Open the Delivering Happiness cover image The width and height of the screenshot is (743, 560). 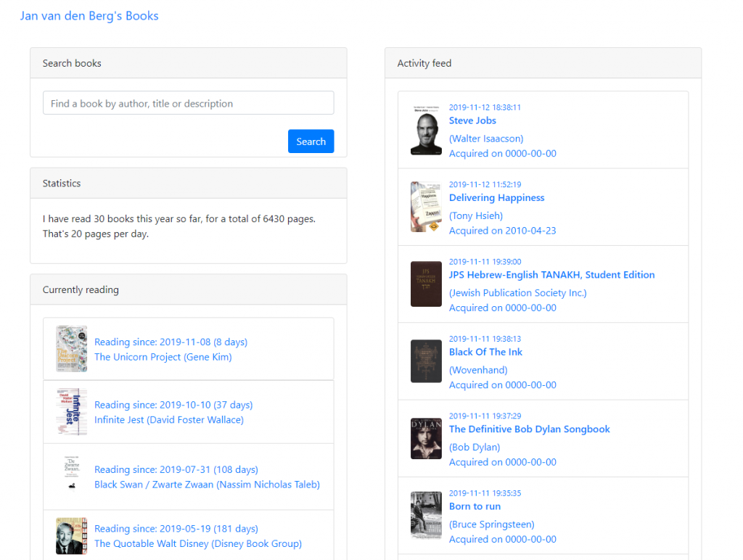(x=426, y=207)
